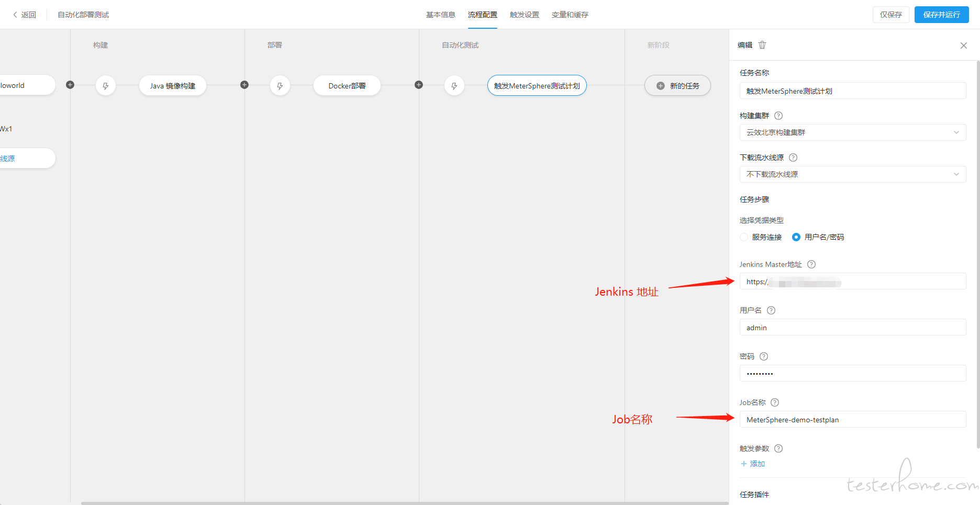Click the plus node before the 部署 stage
Screen dimensions: 980x505
point(244,85)
